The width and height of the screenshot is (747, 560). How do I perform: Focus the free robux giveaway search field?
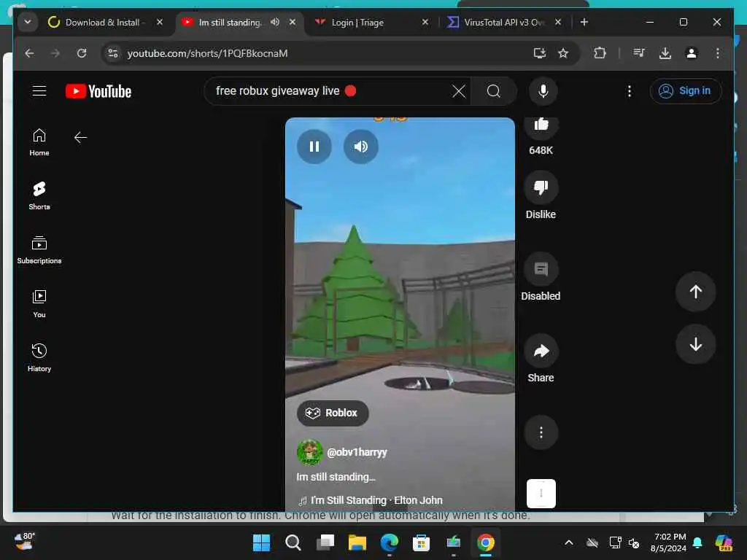(329, 91)
